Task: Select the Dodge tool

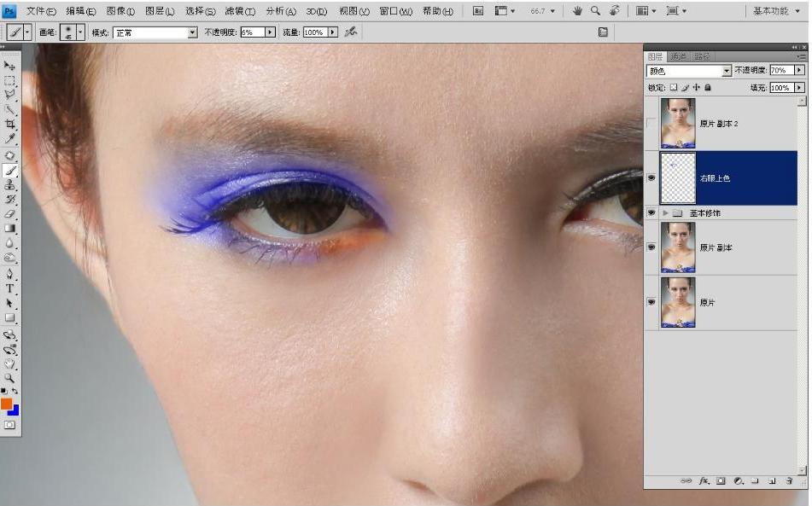Action: [9, 257]
